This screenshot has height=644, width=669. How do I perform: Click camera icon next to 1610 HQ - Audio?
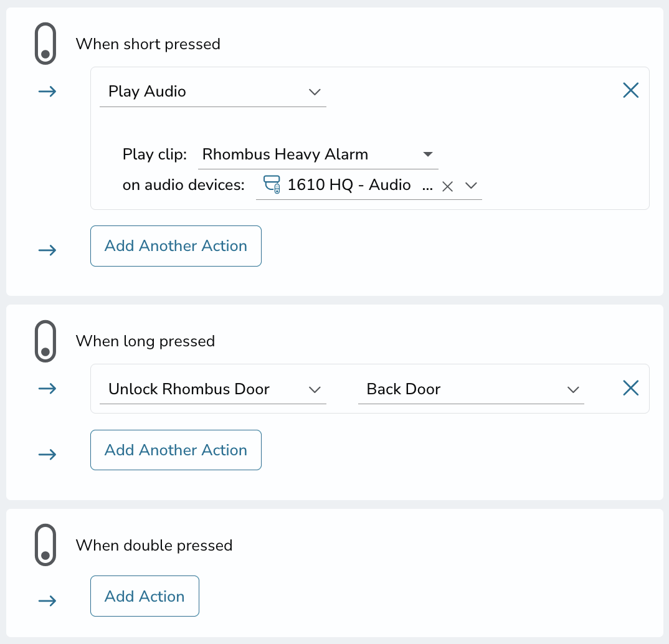(x=272, y=184)
